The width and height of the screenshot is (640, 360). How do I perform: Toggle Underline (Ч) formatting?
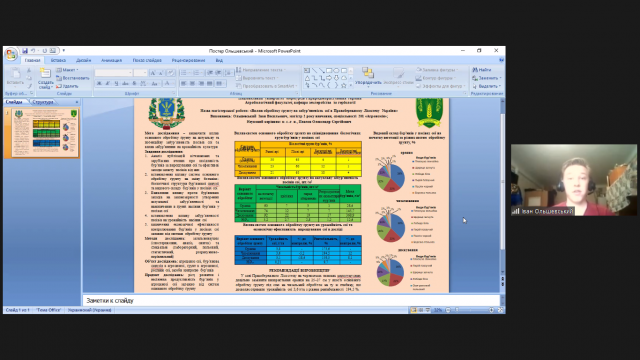click(x=116, y=83)
